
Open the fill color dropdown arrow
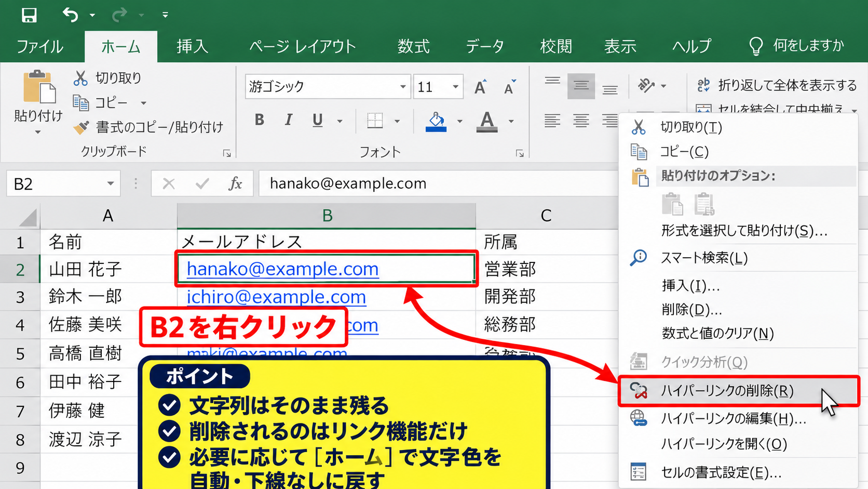click(x=459, y=122)
